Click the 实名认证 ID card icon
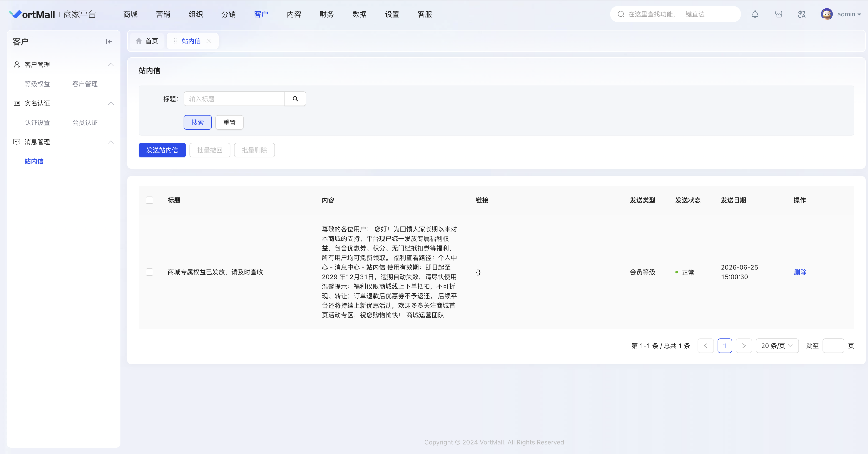 click(17, 103)
